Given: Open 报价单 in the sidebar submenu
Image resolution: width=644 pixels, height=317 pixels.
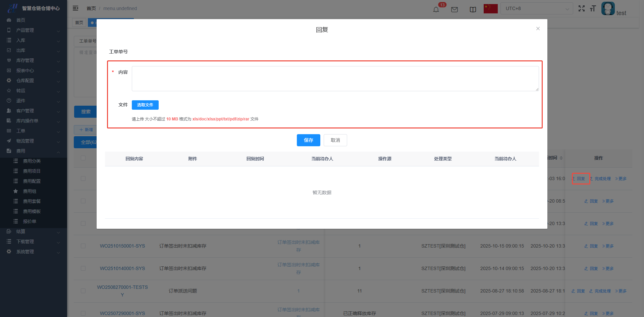Looking at the screenshot, I should tap(30, 221).
